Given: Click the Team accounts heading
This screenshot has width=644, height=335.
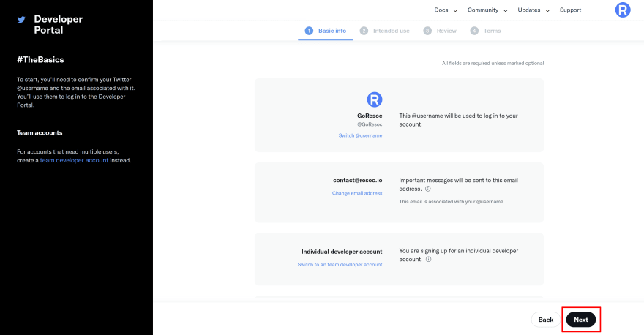Looking at the screenshot, I should click(40, 133).
